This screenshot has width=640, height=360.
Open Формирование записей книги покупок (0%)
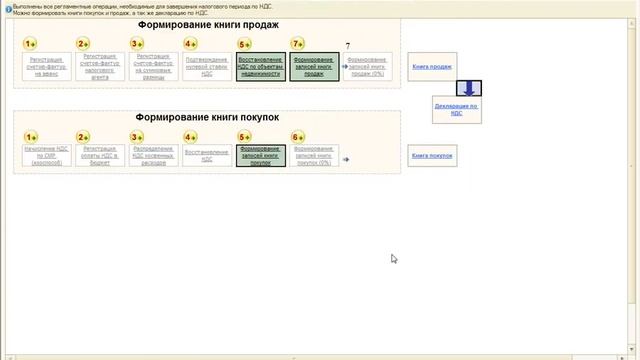[x=314, y=156]
